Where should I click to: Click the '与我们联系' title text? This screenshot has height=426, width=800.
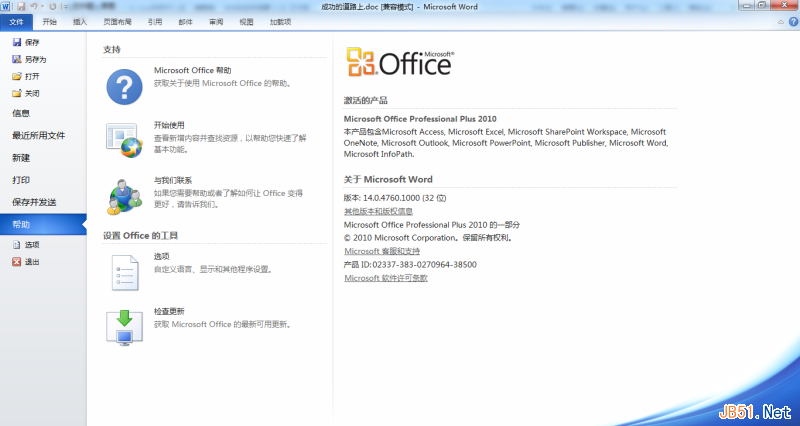coord(173,181)
